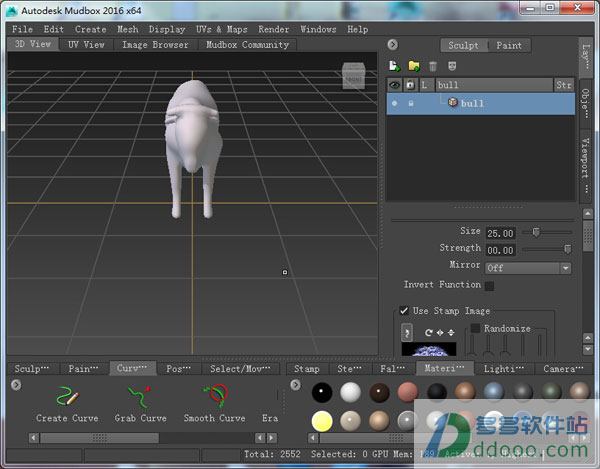Screen dimensions: 600x469
Task: Select the pink clay material sphere
Action: coord(408,392)
